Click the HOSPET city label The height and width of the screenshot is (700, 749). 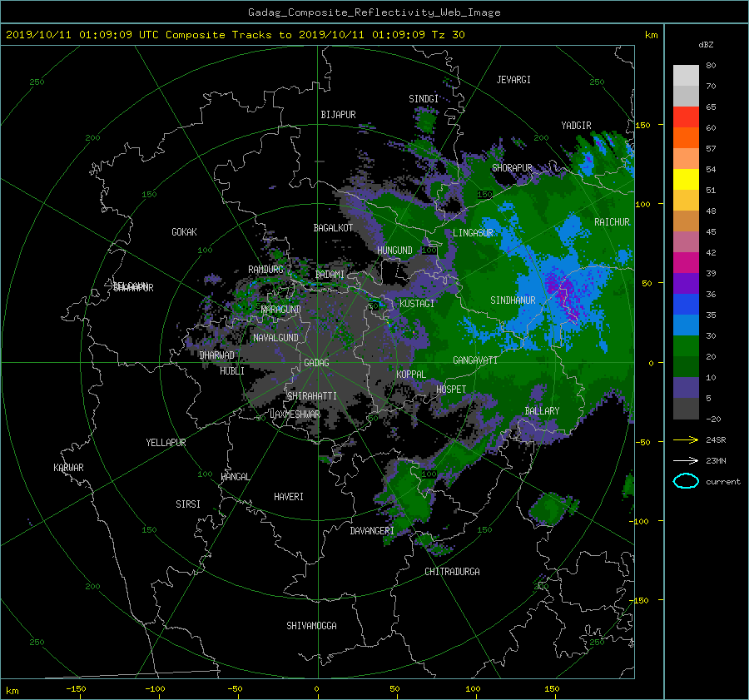click(x=451, y=390)
